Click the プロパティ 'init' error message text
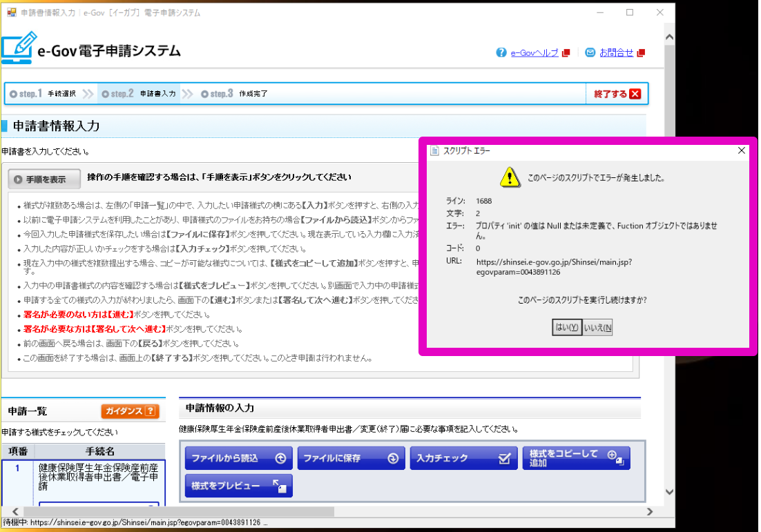Viewport: 761px width, 532px height. coord(597,231)
